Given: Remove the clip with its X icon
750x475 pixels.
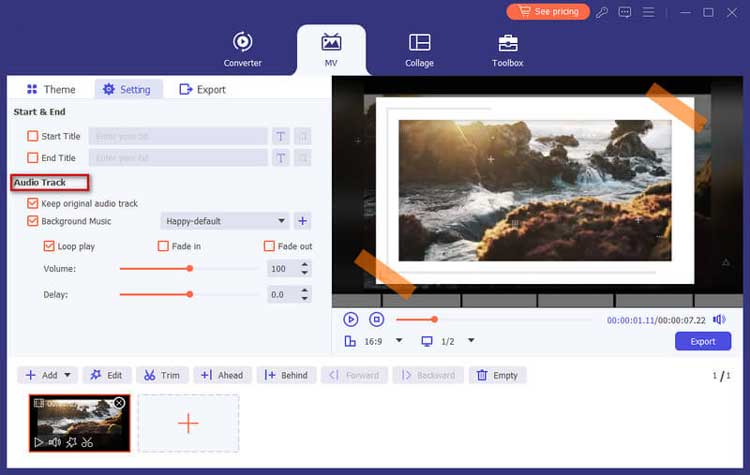Looking at the screenshot, I should click(x=120, y=403).
